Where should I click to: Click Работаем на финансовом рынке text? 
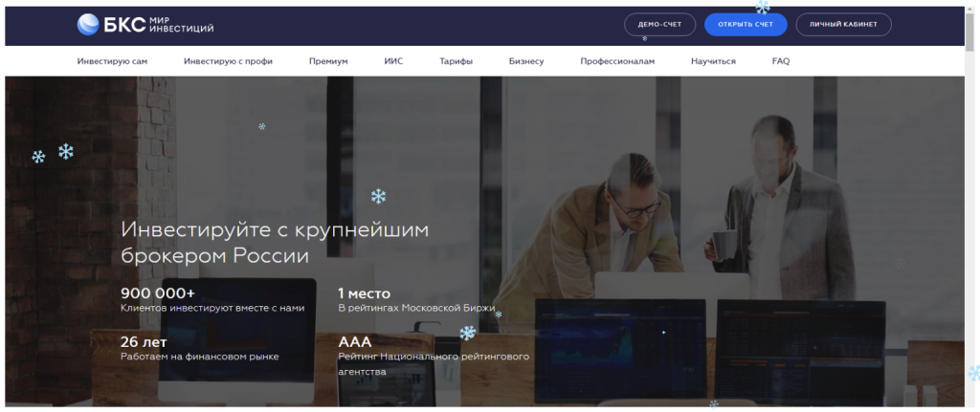tap(199, 357)
